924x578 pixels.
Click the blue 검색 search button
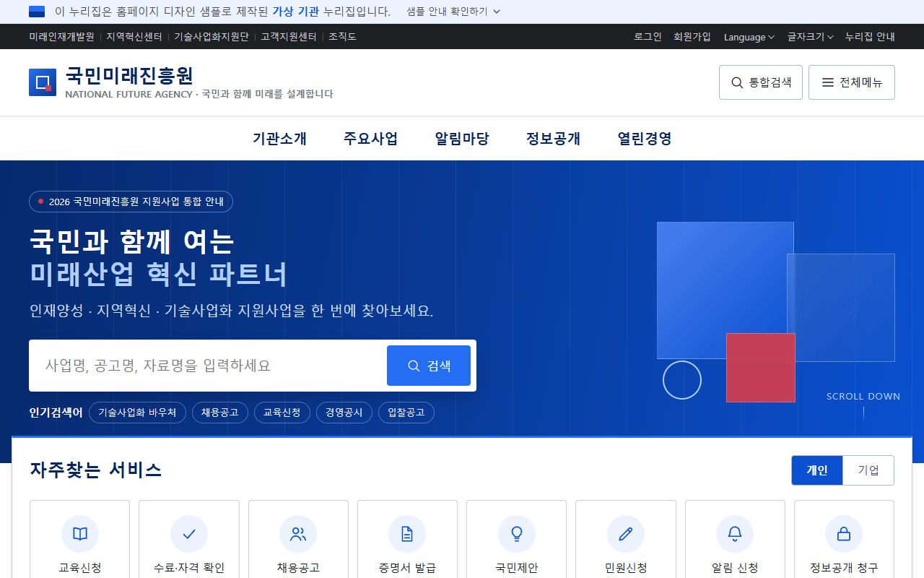pyautogui.click(x=429, y=366)
